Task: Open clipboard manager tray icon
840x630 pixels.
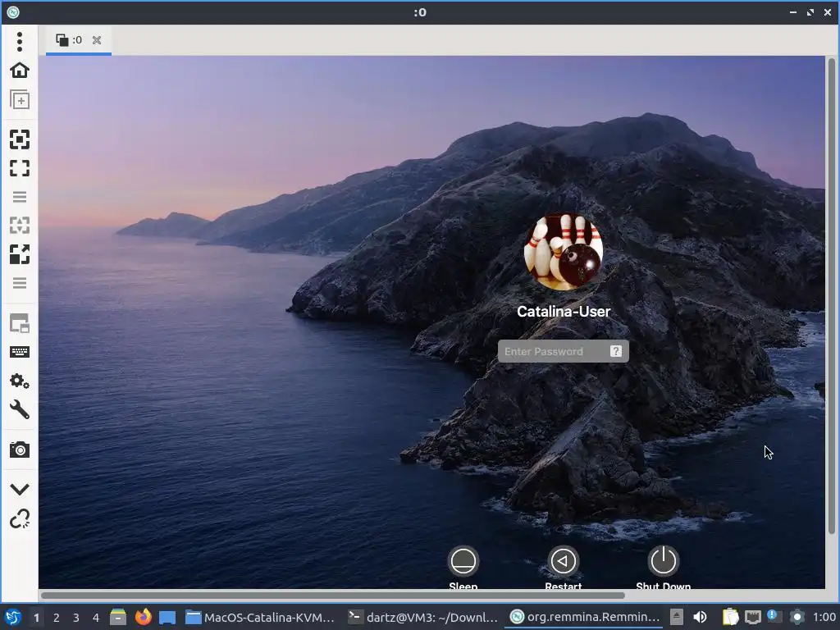Action: coord(729,618)
